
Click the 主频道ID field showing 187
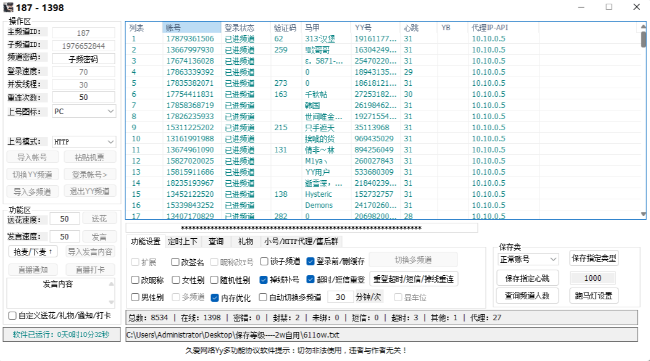click(x=83, y=33)
